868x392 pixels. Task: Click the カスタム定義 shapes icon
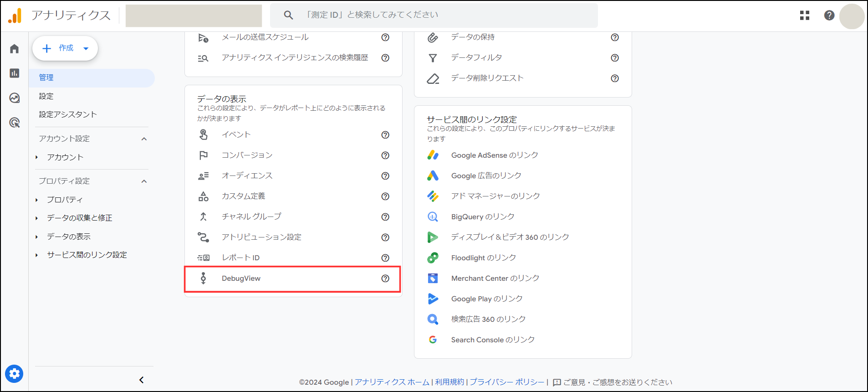pos(204,196)
